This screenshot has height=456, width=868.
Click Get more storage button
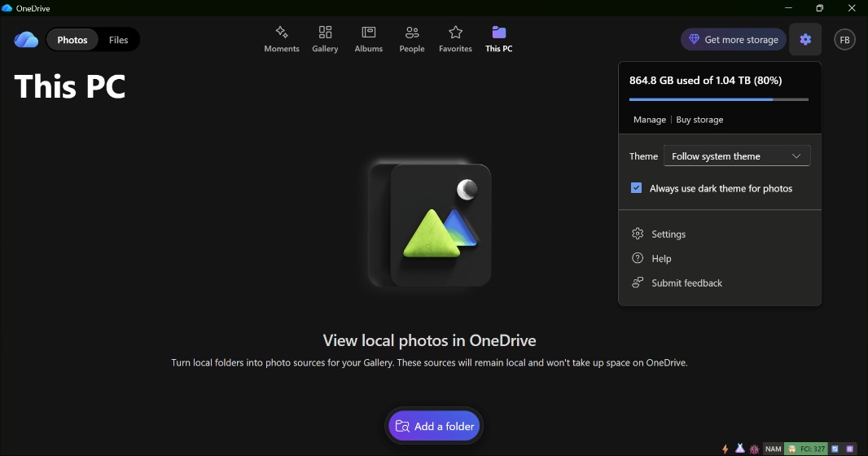tap(733, 39)
